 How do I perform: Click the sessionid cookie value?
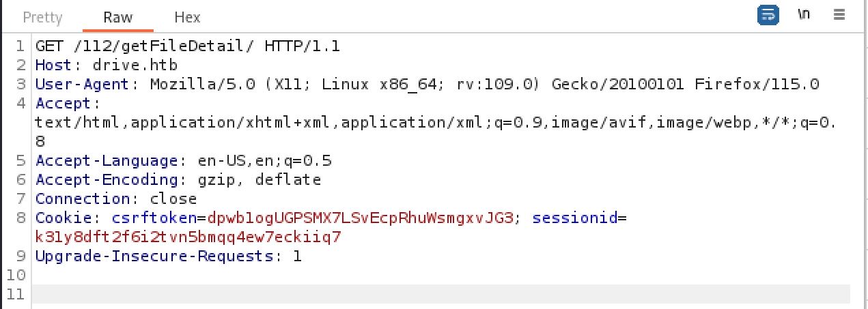pyautogui.click(x=188, y=237)
